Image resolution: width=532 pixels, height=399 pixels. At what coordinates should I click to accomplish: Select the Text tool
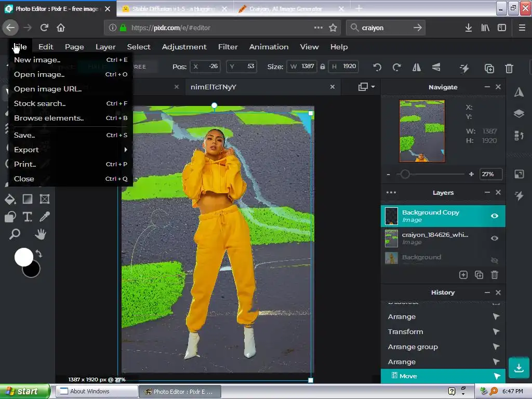point(27,217)
